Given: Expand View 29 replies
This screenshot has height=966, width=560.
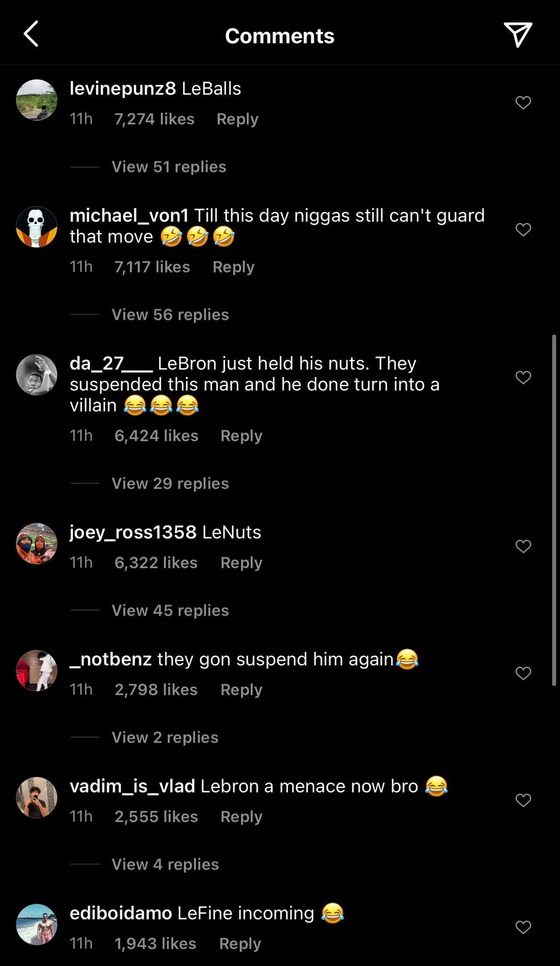Looking at the screenshot, I should 170,483.
